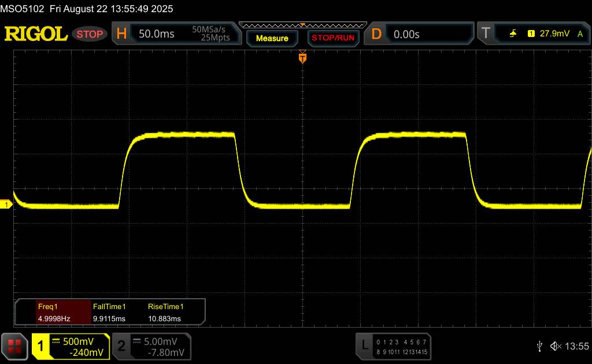
Task: Toggle the logic analyzer L channels
Action: tap(364, 346)
